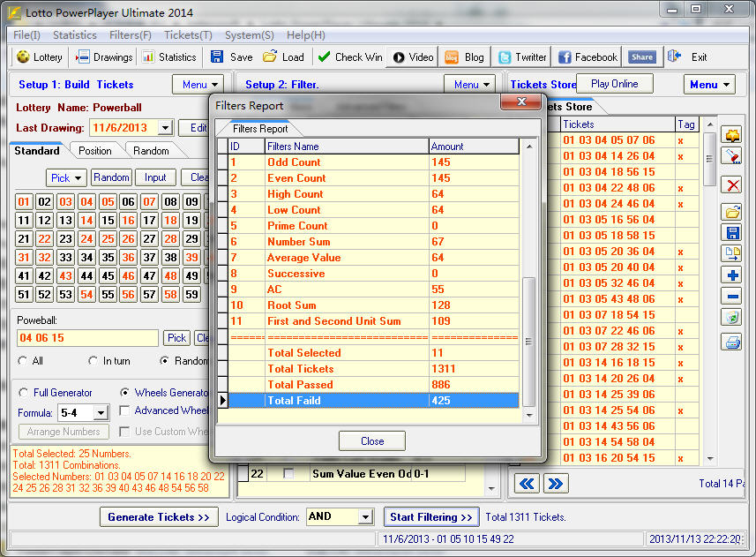Open the Video toolbar icon
The width and height of the screenshot is (756, 557).
pyautogui.click(x=399, y=57)
